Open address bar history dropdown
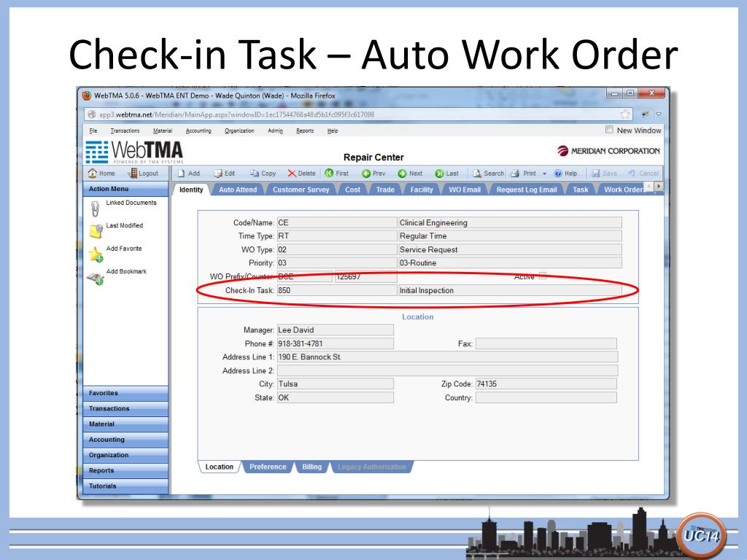Image resolution: width=747 pixels, height=560 pixels. click(x=659, y=114)
